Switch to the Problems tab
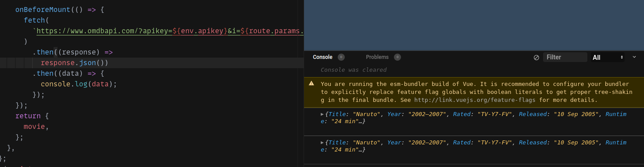Image resolution: width=644 pixels, height=167 pixels. click(377, 57)
